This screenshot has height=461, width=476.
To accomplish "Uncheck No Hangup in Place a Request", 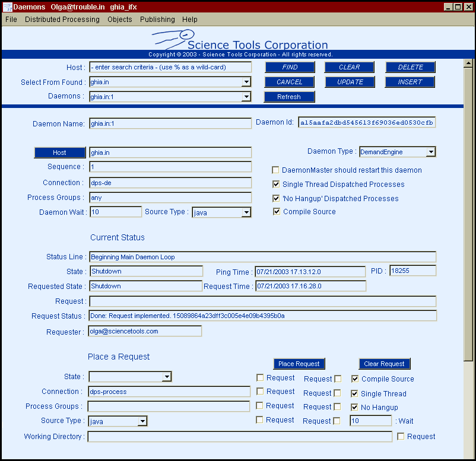I will click(x=355, y=408).
